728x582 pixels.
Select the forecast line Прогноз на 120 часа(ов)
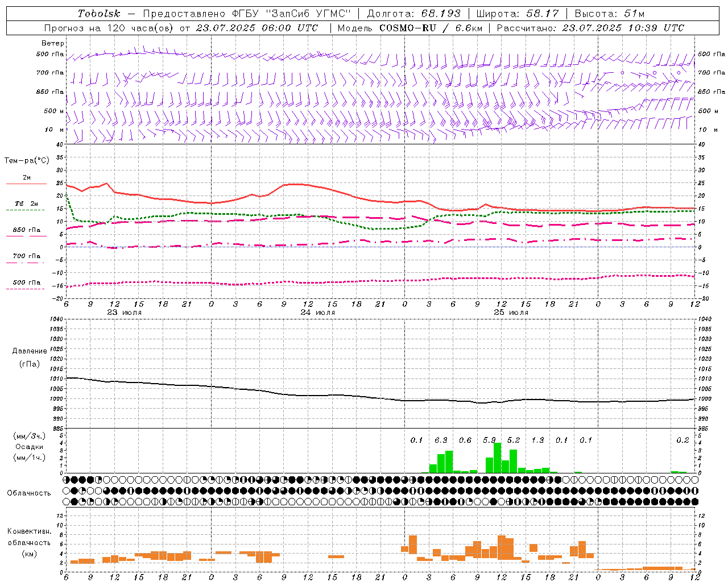(109, 28)
